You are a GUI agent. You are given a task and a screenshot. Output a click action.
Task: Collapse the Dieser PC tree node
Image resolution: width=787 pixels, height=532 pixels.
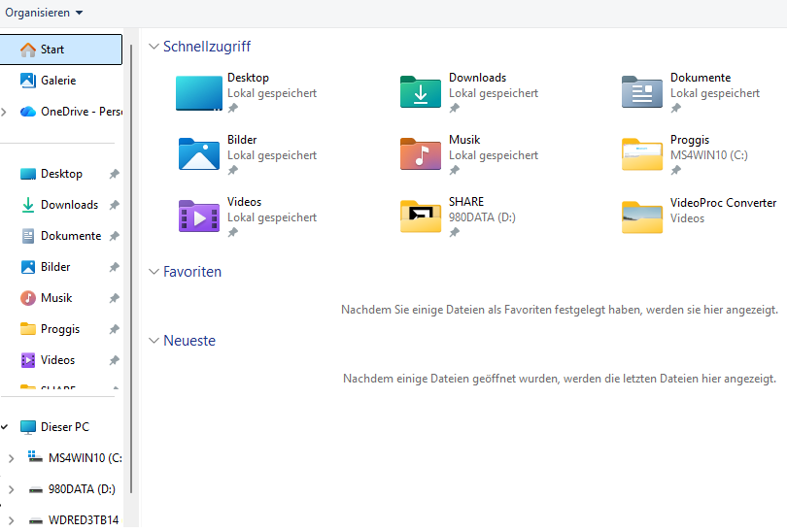point(5,427)
